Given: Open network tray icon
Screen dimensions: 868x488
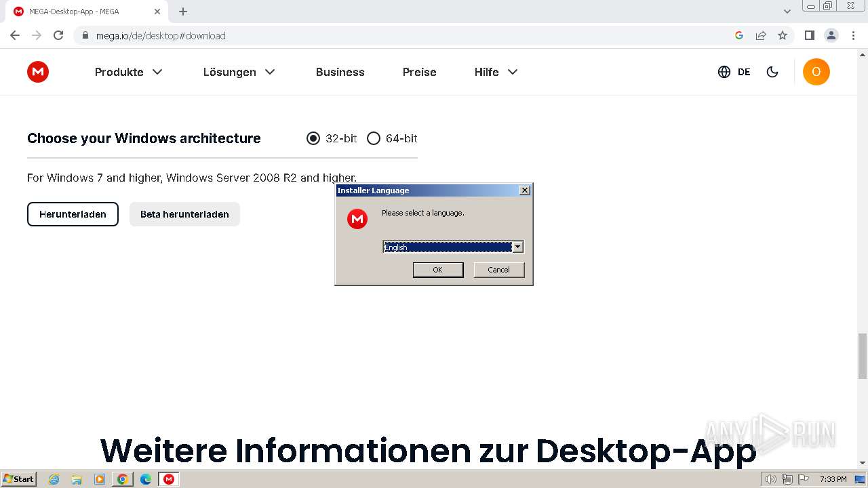Looking at the screenshot, I should (787, 479).
